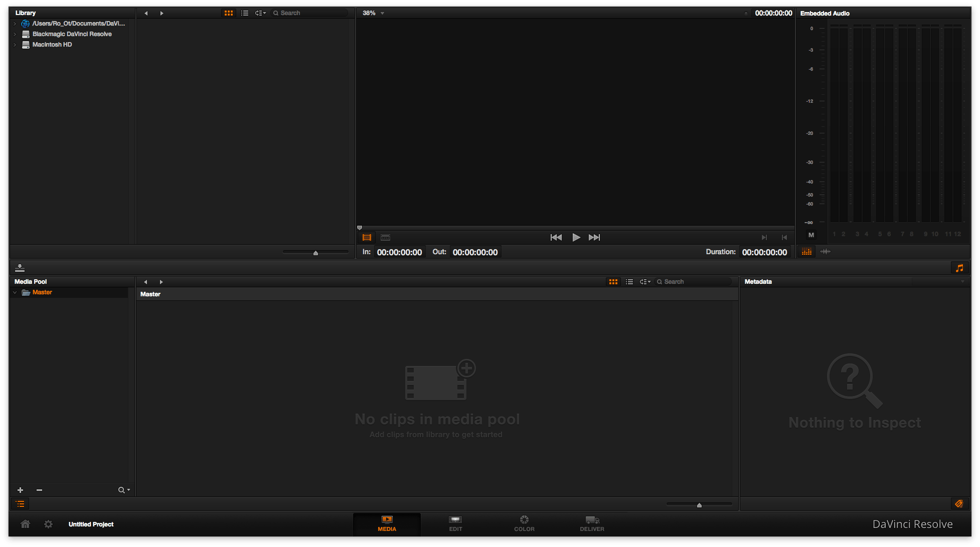This screenshot has height=547, width=980.
Task: Toggle bin list panel icon
Action: 20,504
